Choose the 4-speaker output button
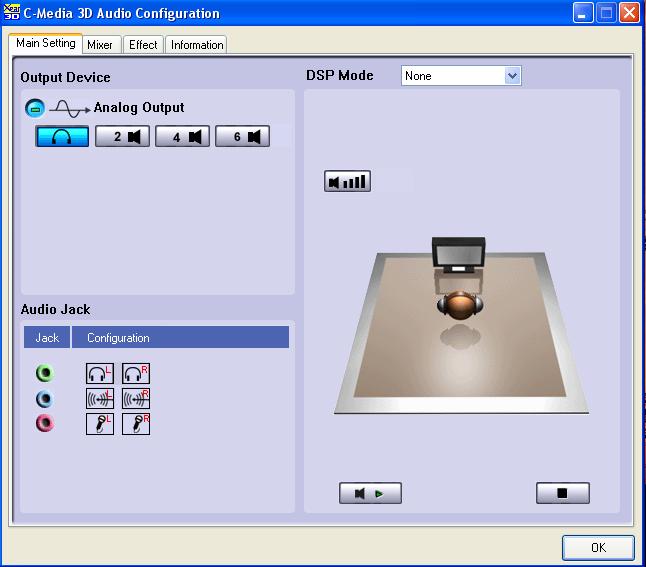Viewport: 646px width, 567px height. [183, 136]
